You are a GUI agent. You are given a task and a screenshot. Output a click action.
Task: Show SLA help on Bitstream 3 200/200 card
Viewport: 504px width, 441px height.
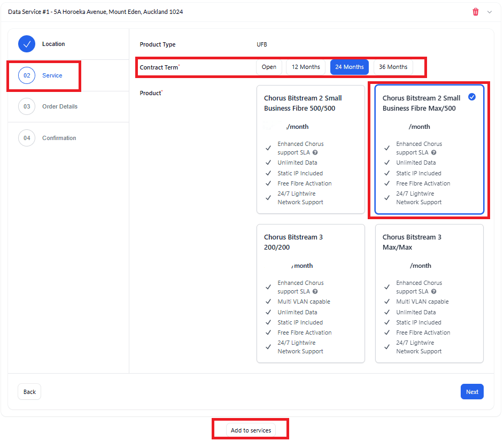[x=315, y=291]
